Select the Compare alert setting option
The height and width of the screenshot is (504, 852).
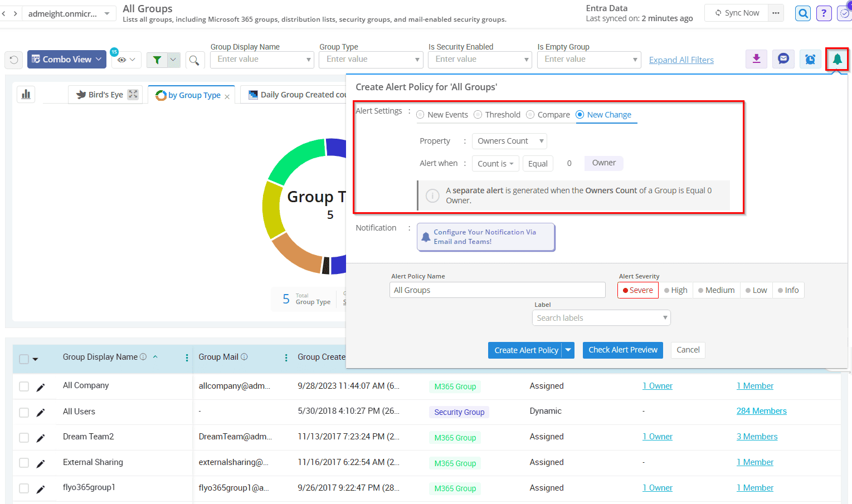(x=530, y=115)
